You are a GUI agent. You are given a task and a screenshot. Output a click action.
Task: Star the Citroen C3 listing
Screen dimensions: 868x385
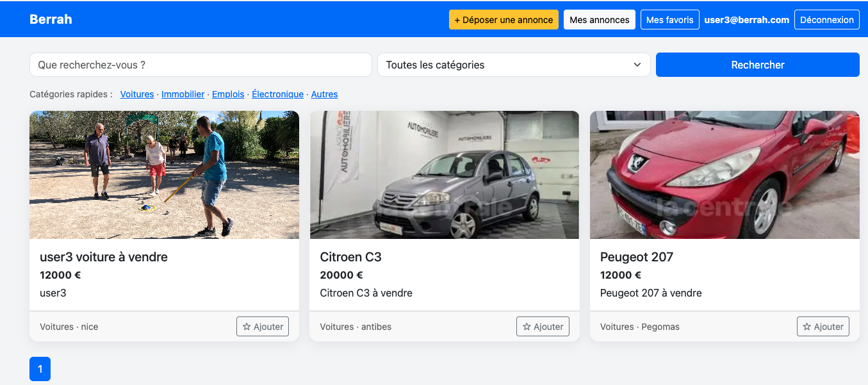click(x=543, y=327)
